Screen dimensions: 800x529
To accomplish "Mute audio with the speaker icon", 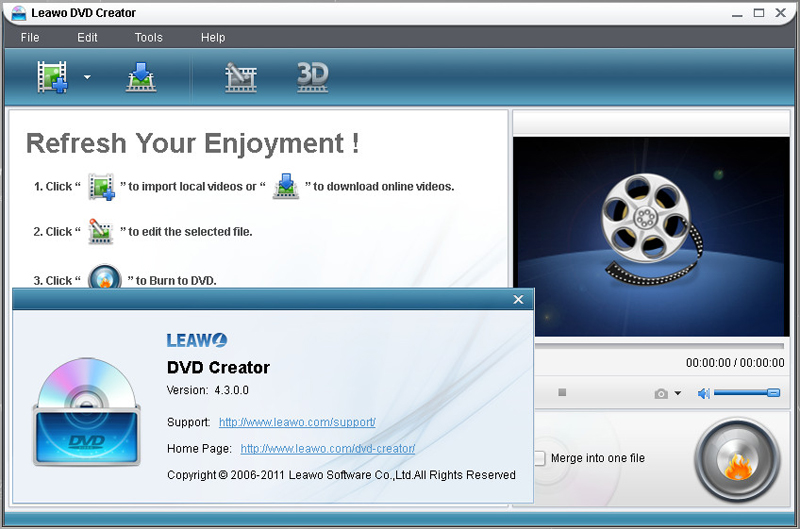I will click(x=704, y=393).
